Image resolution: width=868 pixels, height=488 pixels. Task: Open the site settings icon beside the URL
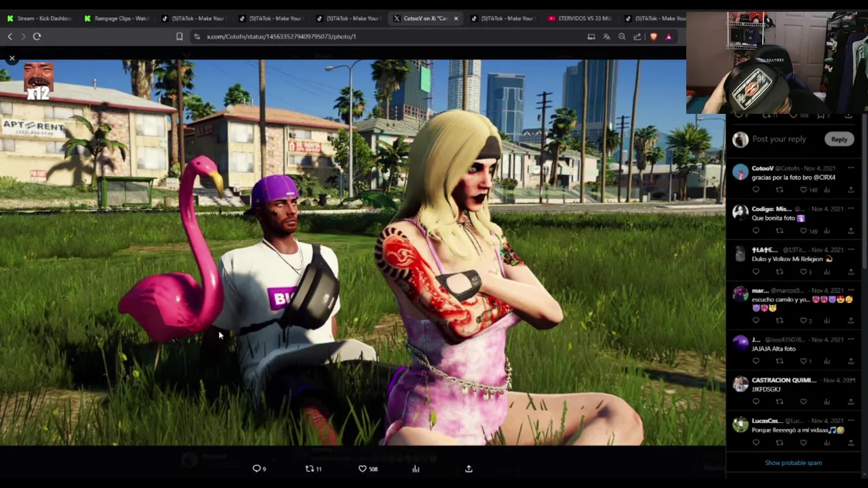tap(197, 37)
